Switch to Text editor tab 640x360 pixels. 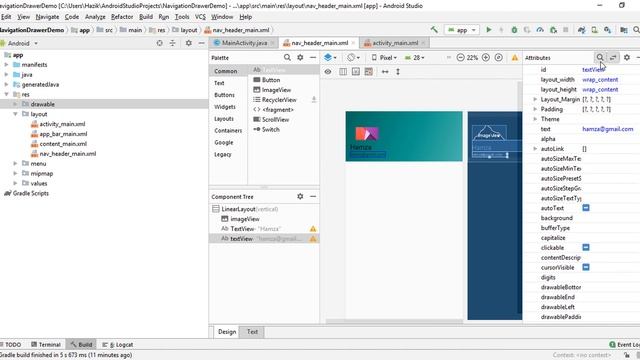(252, 332)
